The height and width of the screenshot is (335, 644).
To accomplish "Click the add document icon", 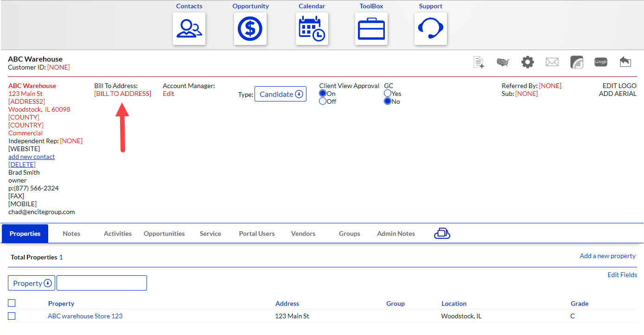I will tap(478, 62).
